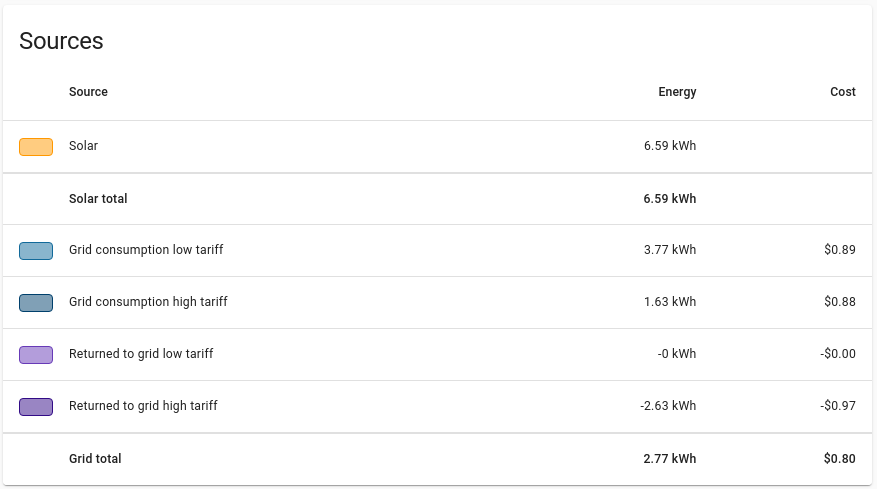
Task: Click the Source column header
Action: click(x=88, y=92)
